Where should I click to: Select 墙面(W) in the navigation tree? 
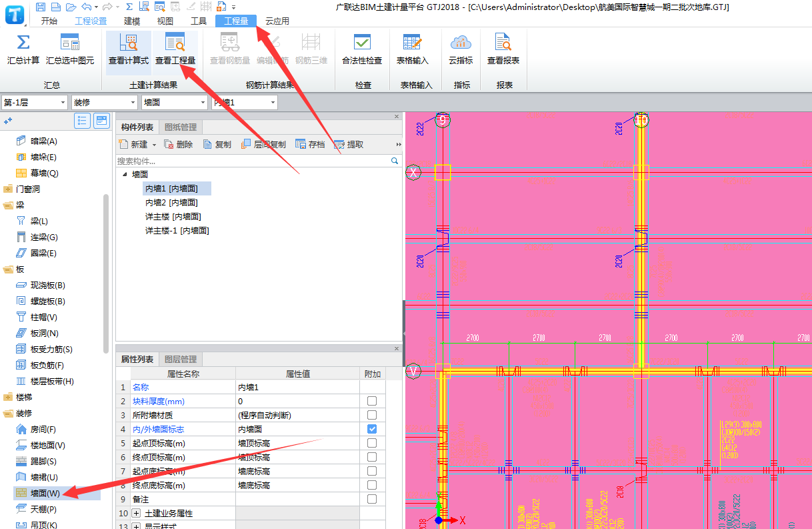pyautogui.click(x=45, y=494)
